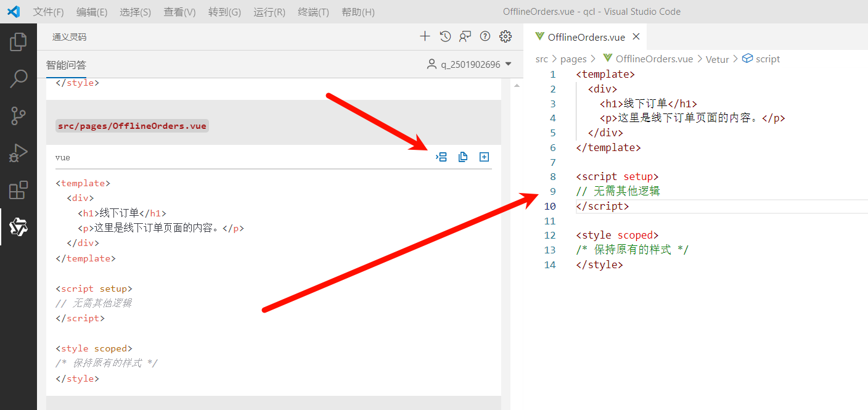Open the 选择(S) menu

point(135,12)
